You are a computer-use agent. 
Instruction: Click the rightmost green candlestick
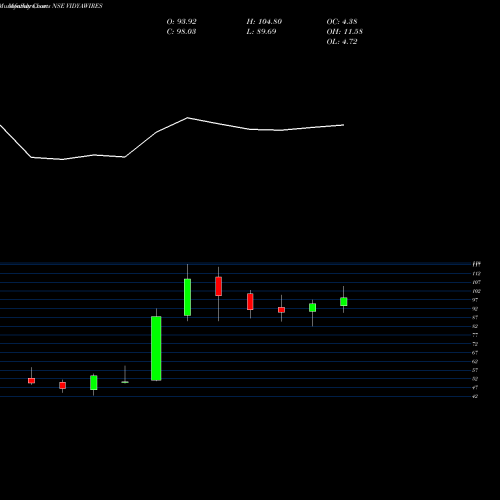[344, 302]
